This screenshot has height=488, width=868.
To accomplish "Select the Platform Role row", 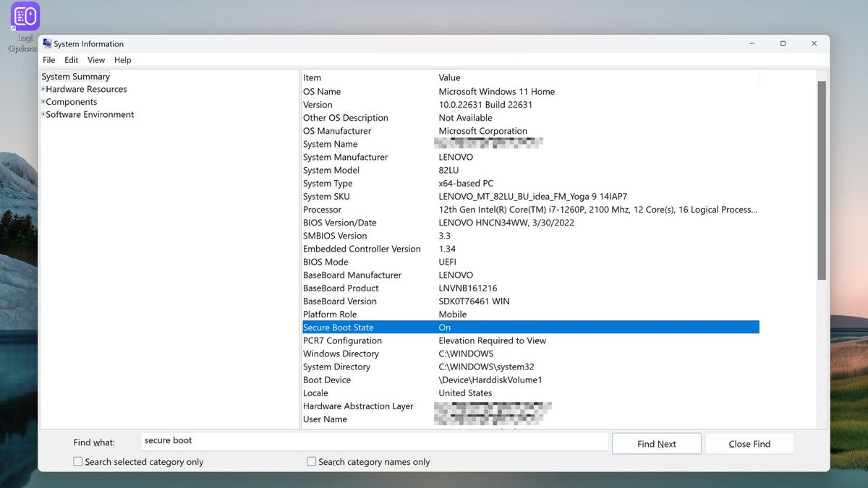I will click(530, 314).
